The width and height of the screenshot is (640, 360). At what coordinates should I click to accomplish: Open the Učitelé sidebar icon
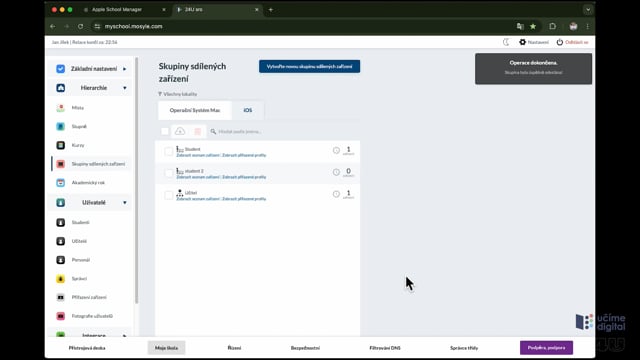click(60, 241)
